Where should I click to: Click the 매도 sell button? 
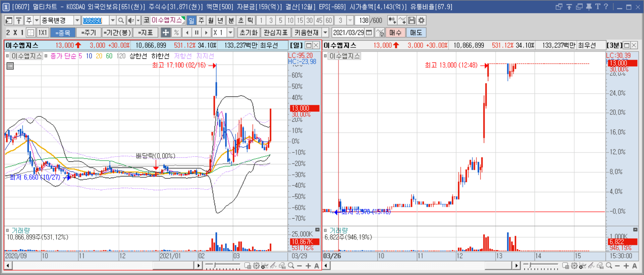(416, 32)
